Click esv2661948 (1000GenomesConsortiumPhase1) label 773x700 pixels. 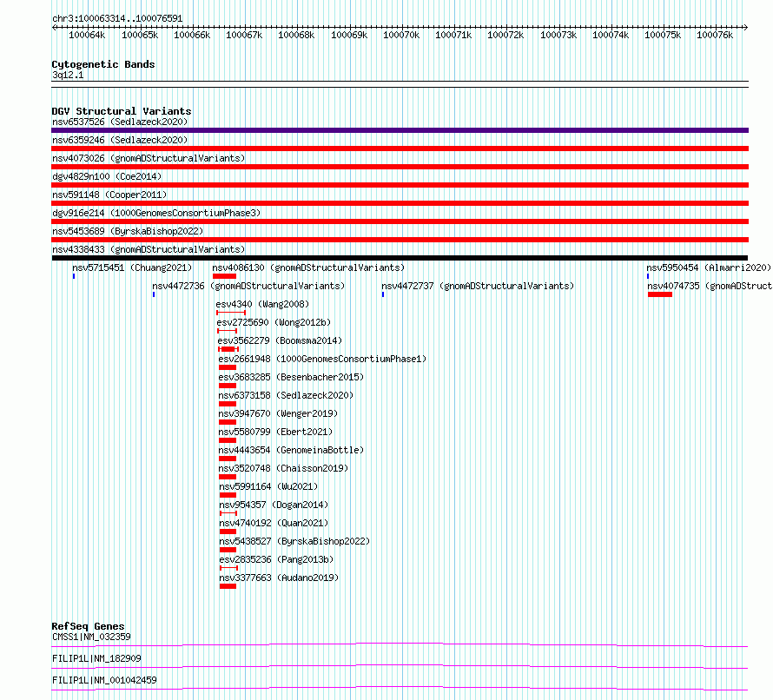pyautogui.click(x=322, y=359)
